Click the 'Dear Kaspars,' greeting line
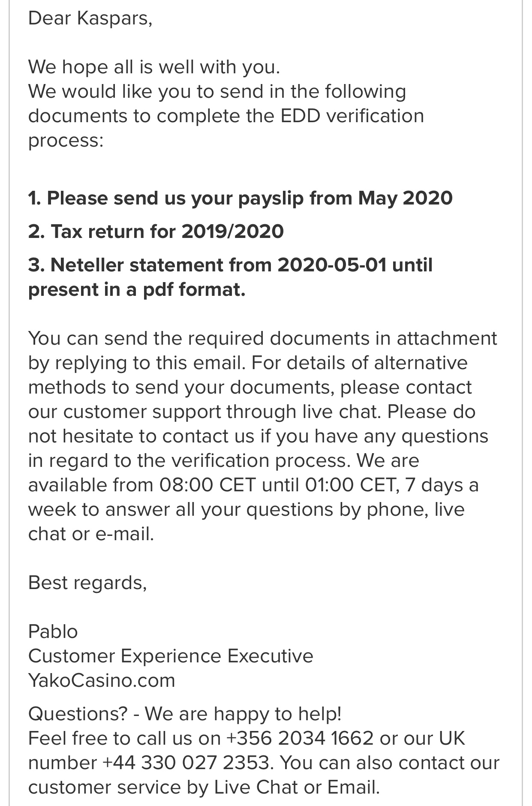This screenshot has width=532, height=806. (90, 18)
